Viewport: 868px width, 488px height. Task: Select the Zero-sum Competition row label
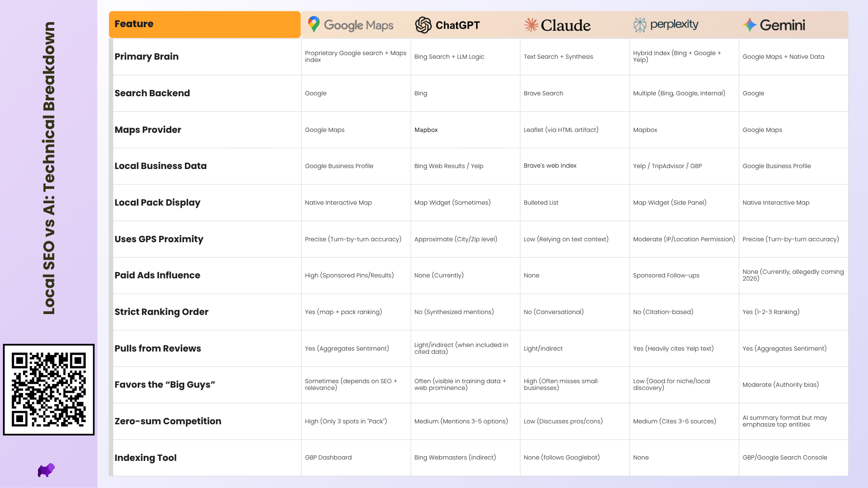pos(168,421)
